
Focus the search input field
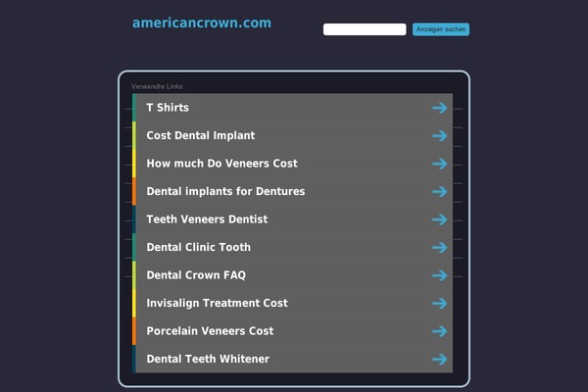tap(365, 29)
